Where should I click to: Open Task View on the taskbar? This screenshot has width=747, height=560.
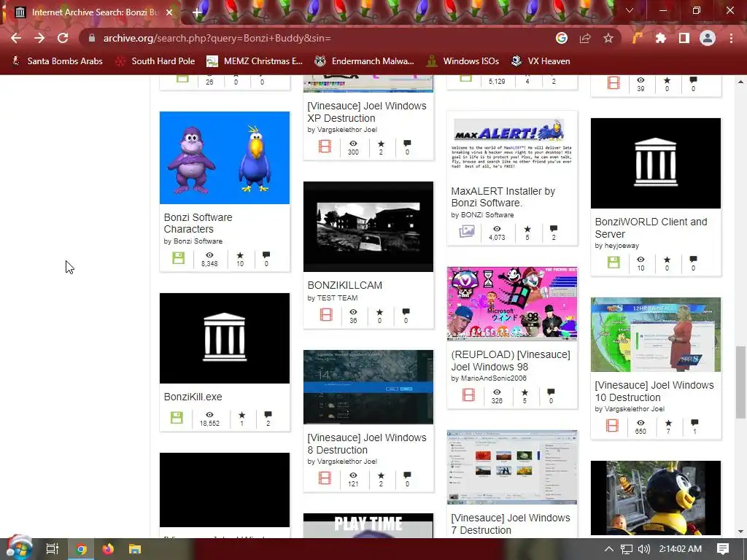(x=53, y=549)
